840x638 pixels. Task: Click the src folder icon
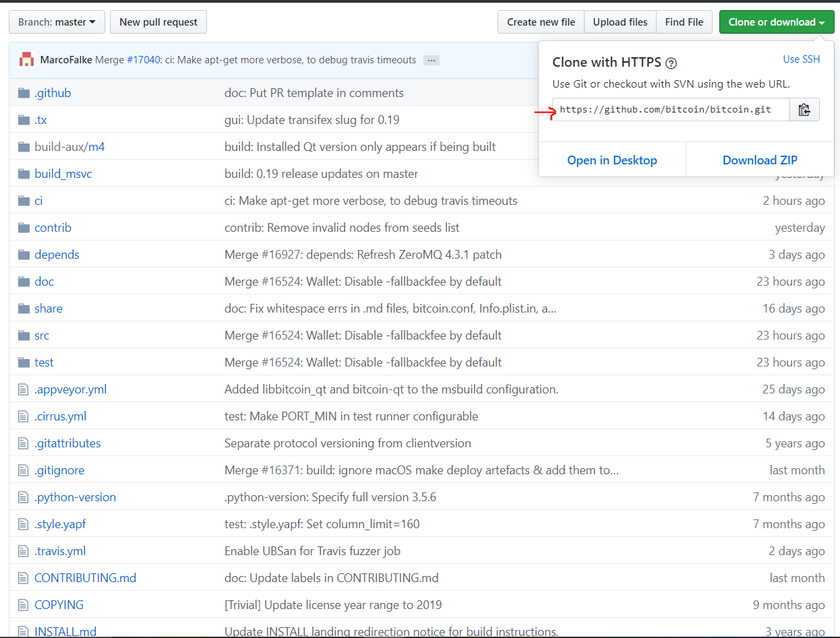click(x=24, y=336)
